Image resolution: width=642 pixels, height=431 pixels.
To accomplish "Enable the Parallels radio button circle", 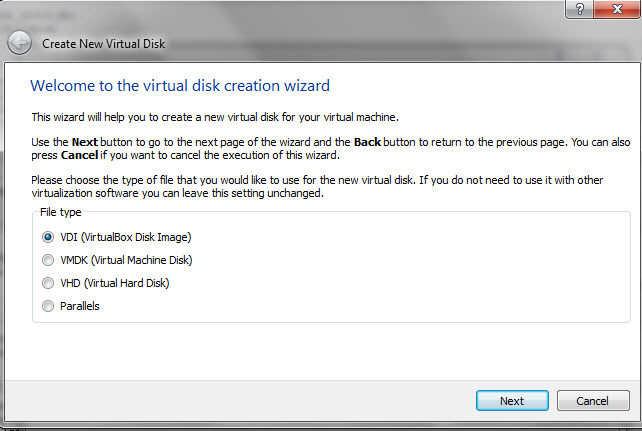I will [x=48, y=306].
